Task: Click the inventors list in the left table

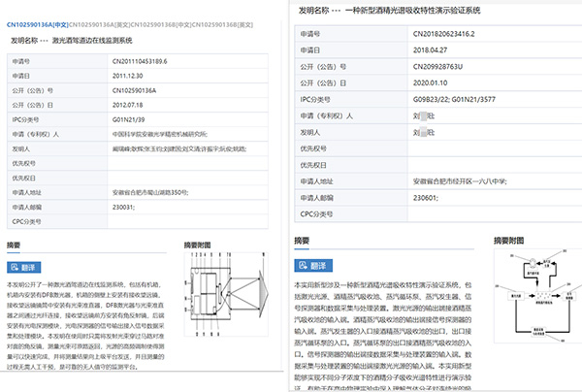Action: click(x=179, y=148)
